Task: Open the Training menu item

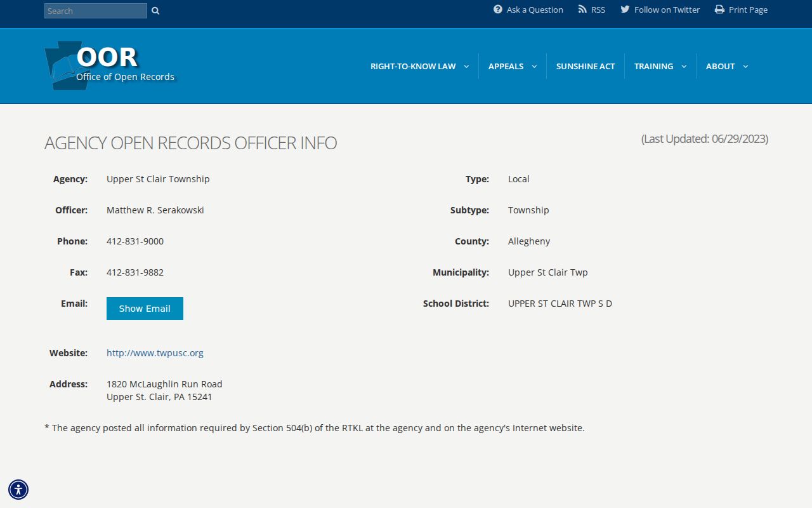Action: [x=653, y=66]
